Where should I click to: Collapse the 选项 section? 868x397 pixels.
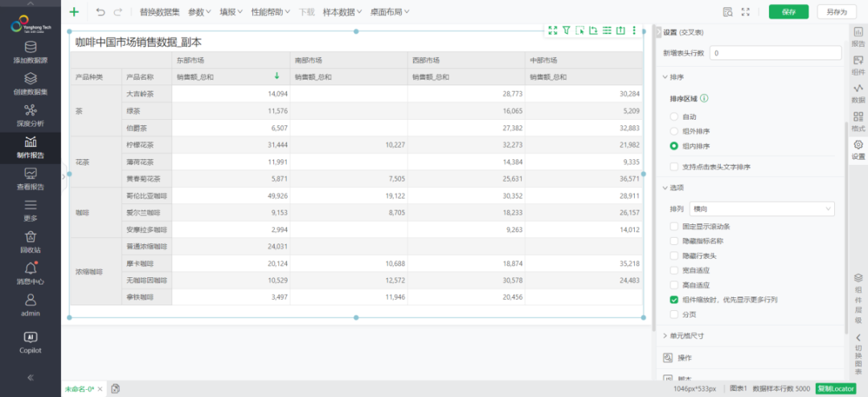[x=665, y=188]
